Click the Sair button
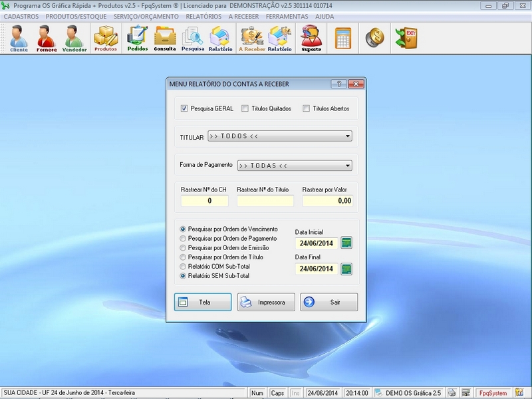532x399 pixels. pos(329,302)
